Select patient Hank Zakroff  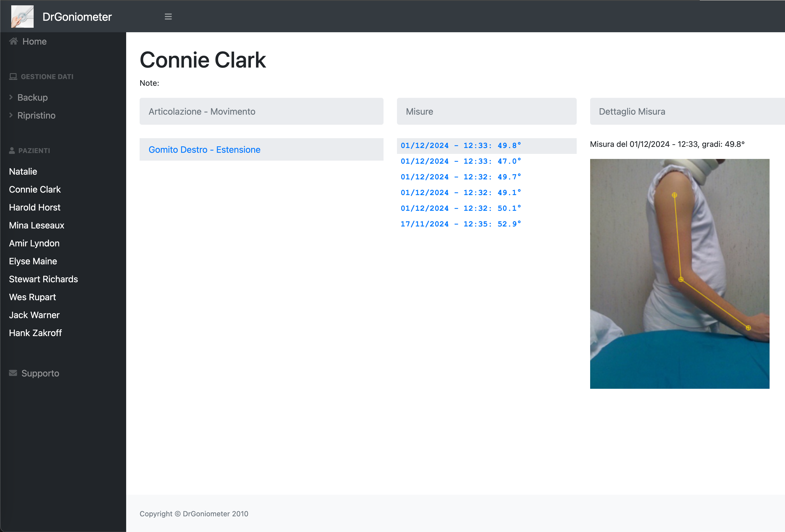(35, 332)
